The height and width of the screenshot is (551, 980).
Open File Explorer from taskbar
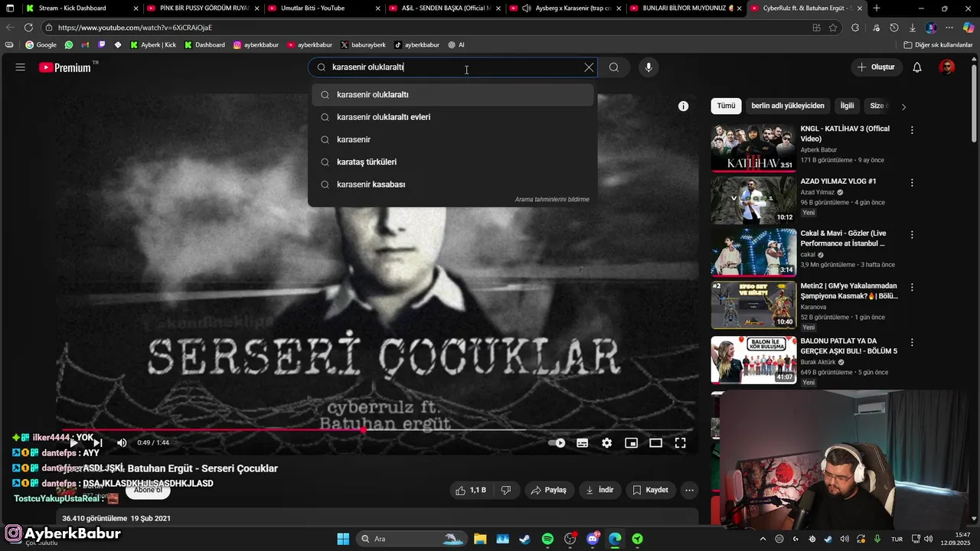[x=480, y=539]
